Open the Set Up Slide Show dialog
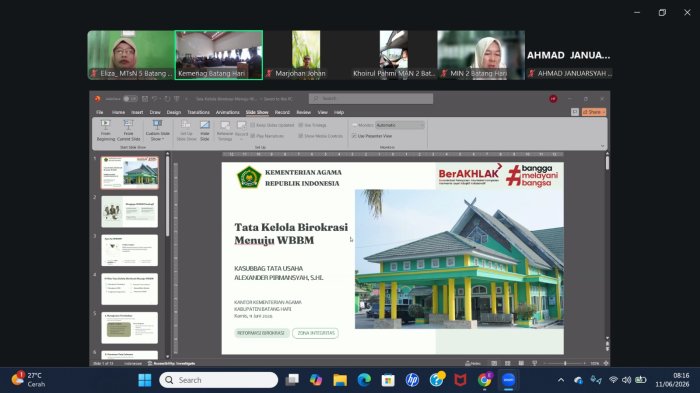Screen dimensions: 700x393 186,130
